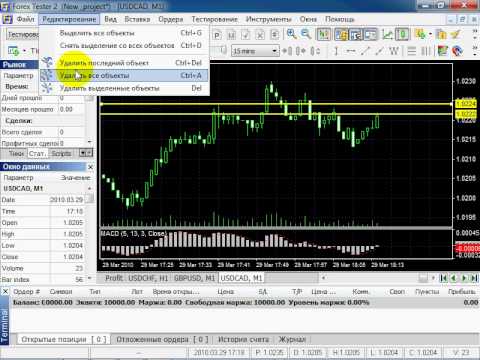Choose 'Снять выделение со всех объектов' entry
This screenshot has height=360, width=480.
pyautogui.click(x=125, y=45)
